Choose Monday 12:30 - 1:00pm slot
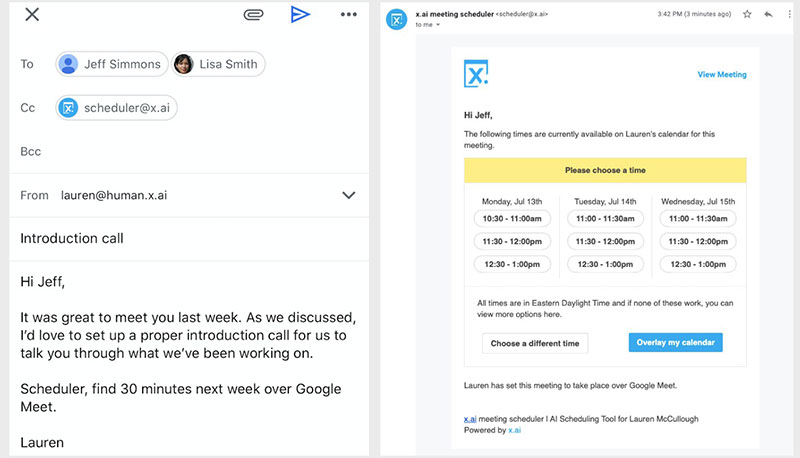Viewport: 800px width, 458px height. [x=512, y=265]
